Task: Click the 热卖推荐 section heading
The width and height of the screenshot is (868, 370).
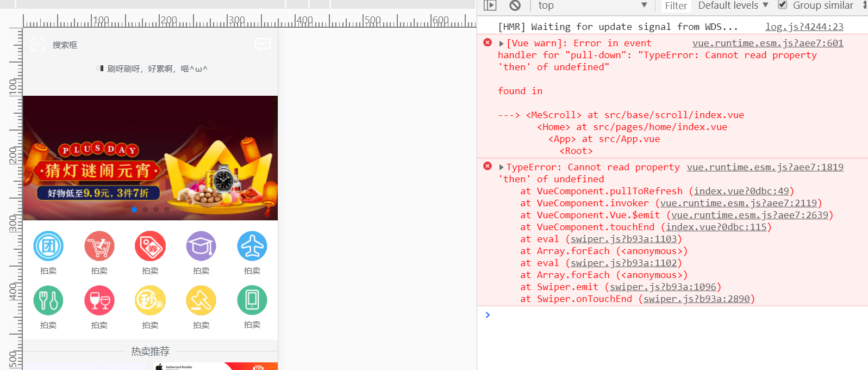Action: click(150, 351)
